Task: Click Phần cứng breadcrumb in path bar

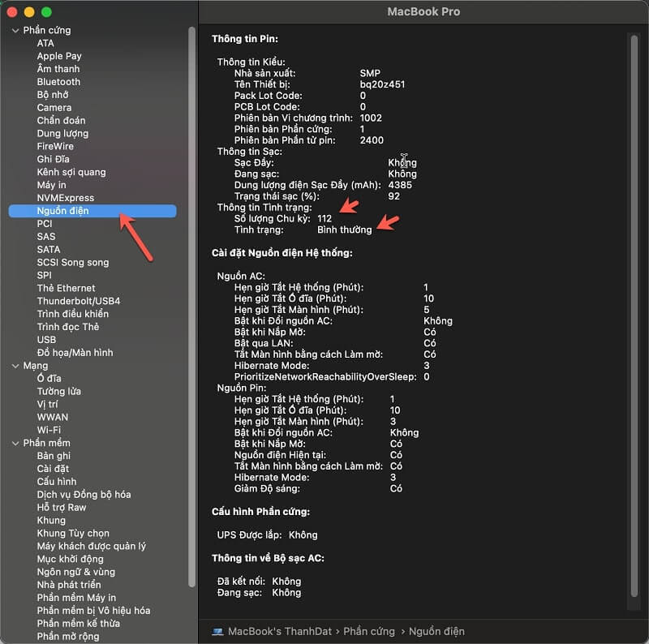Action: [x=369, y=632]
